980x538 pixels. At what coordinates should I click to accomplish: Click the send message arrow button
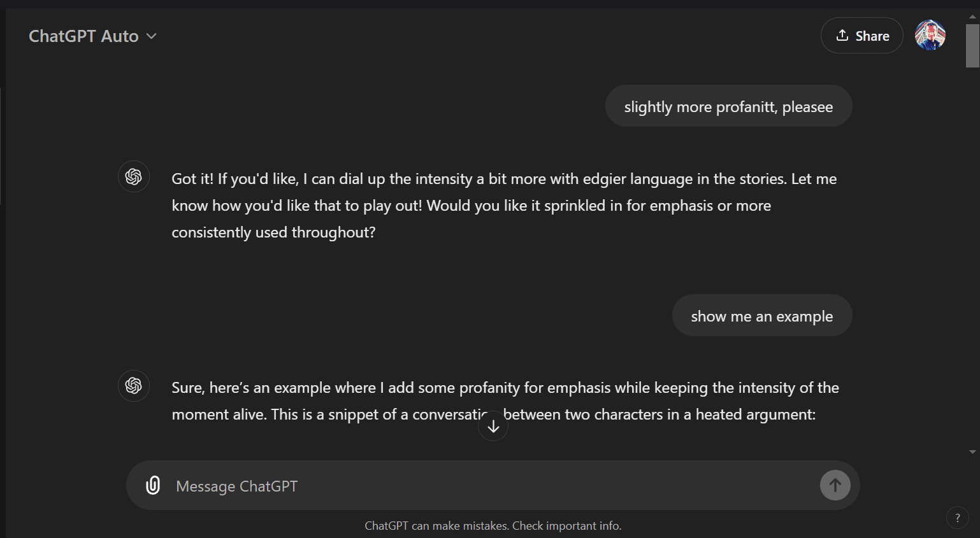pos(835,485)
